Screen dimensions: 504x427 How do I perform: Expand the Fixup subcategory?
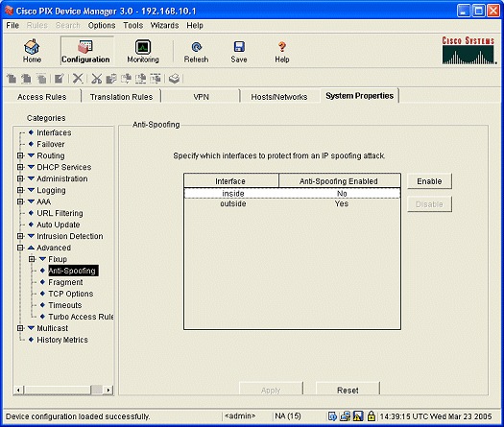[32, 259]
